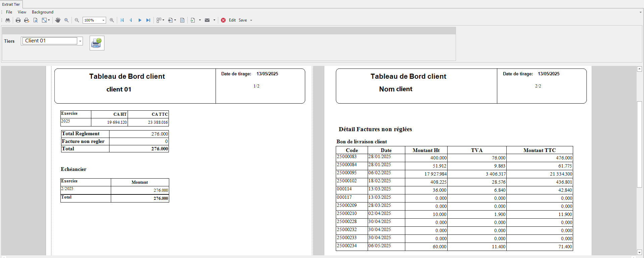This screenshot has width=644, height=258.
Task: Click the Zoom In magnifier icon
Action: click(112, 20)
